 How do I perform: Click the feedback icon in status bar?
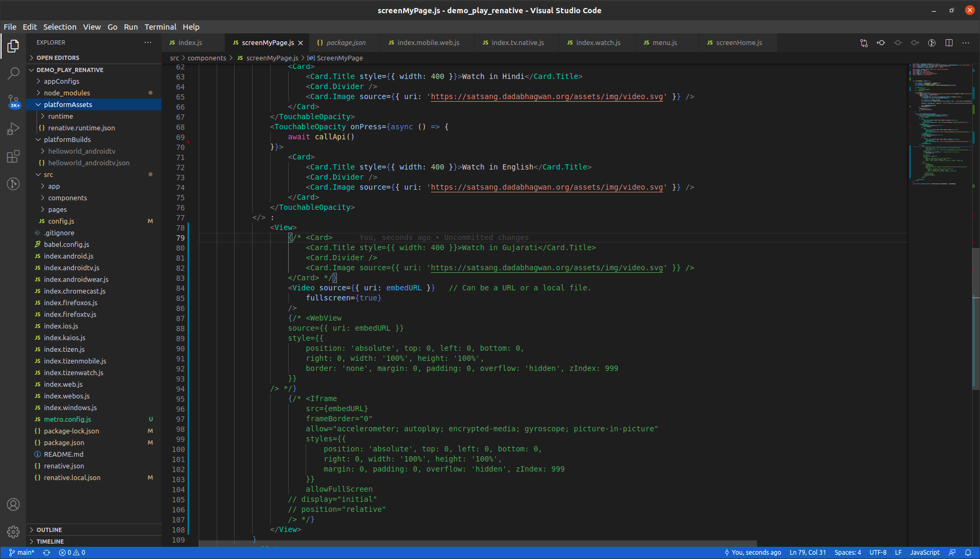[952, 553]
